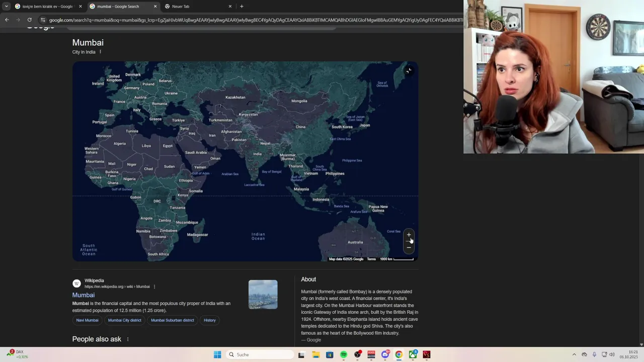This screenshot has width=644, height=362.
Task: Open the DAX stock widget on taskbar
Action: (18, 354)
